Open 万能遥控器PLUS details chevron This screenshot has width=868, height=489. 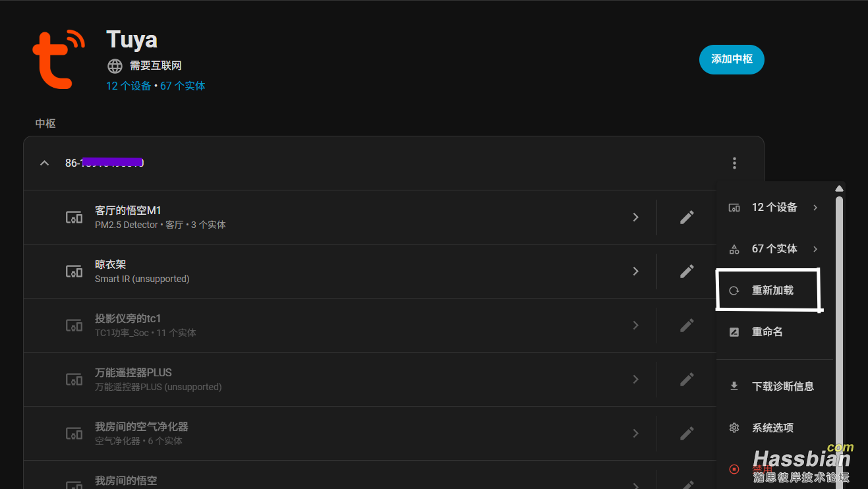pos(635,379)
